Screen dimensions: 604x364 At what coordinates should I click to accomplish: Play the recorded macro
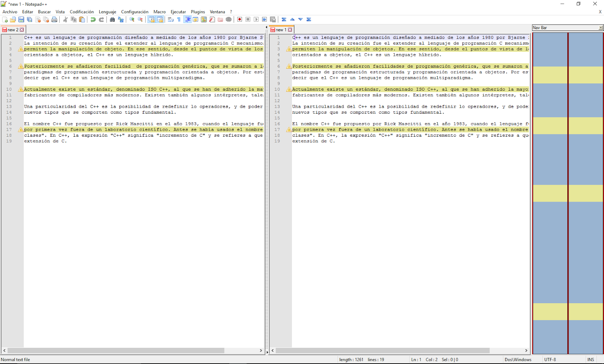(256, 19)
